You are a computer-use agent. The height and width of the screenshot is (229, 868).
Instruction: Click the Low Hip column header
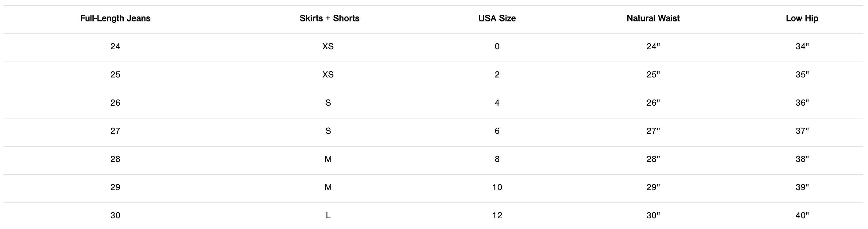pyautogui.click(x=802, y=18)
